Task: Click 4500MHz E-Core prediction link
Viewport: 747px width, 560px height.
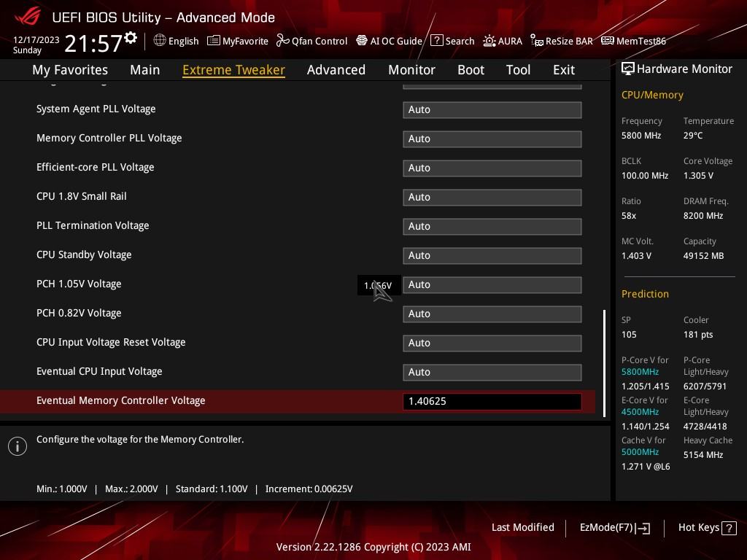Action: pyautogui.click(x=640, y=412)
